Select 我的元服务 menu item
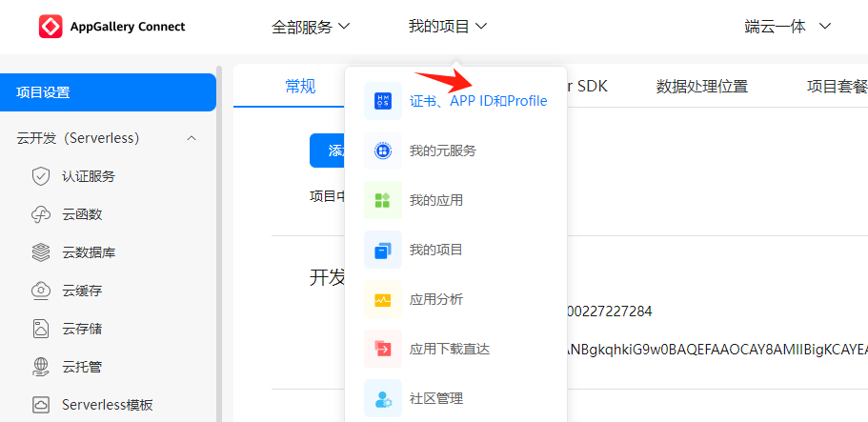868x422 pixels. [443, 151]
